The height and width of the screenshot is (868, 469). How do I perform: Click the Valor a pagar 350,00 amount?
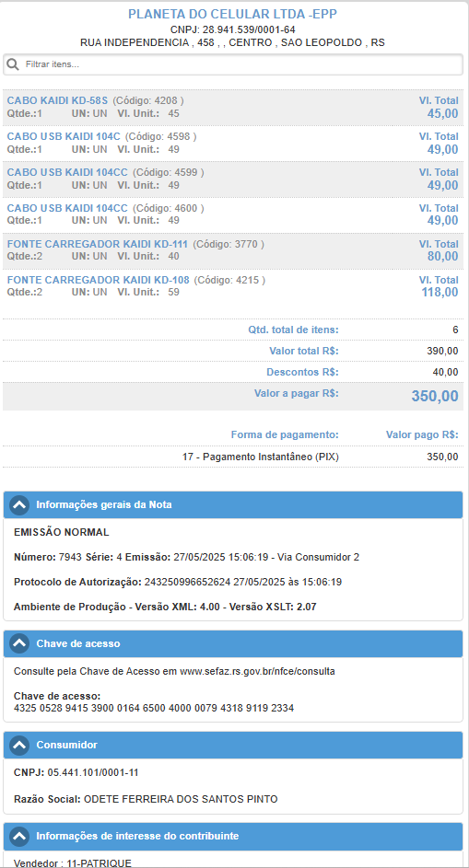[x=435, y=397]
